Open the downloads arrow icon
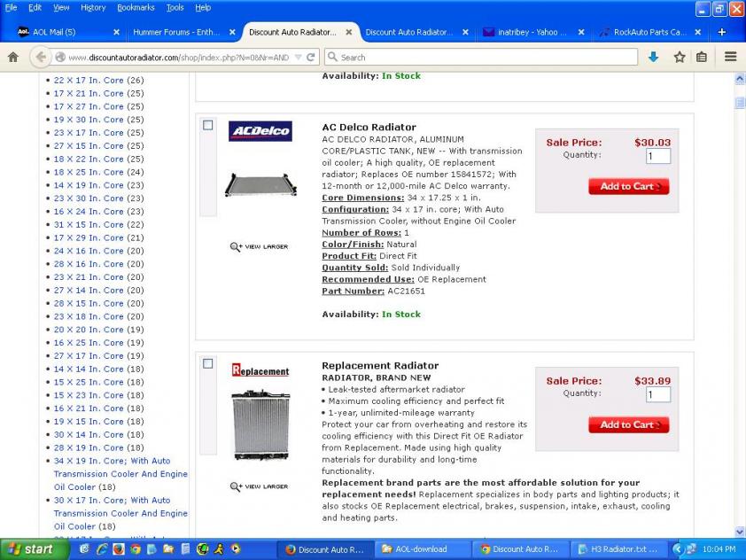Screen dimensions: 746x560 pyautogui.click(x=654, y=57)
